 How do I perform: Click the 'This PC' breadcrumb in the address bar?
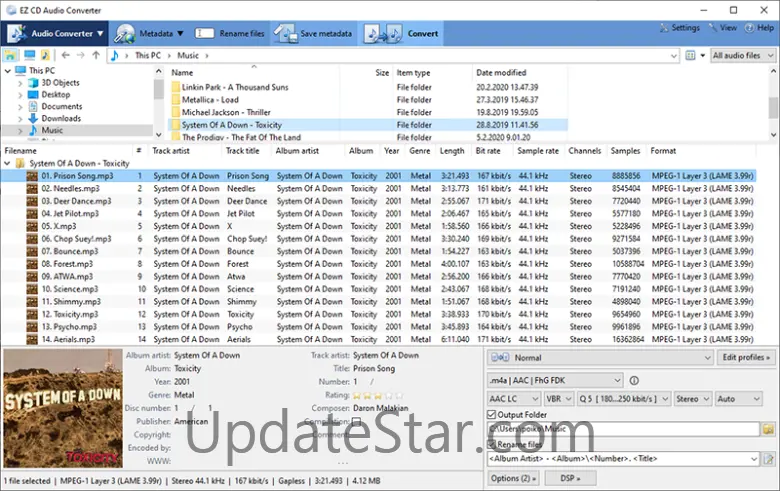148,55
